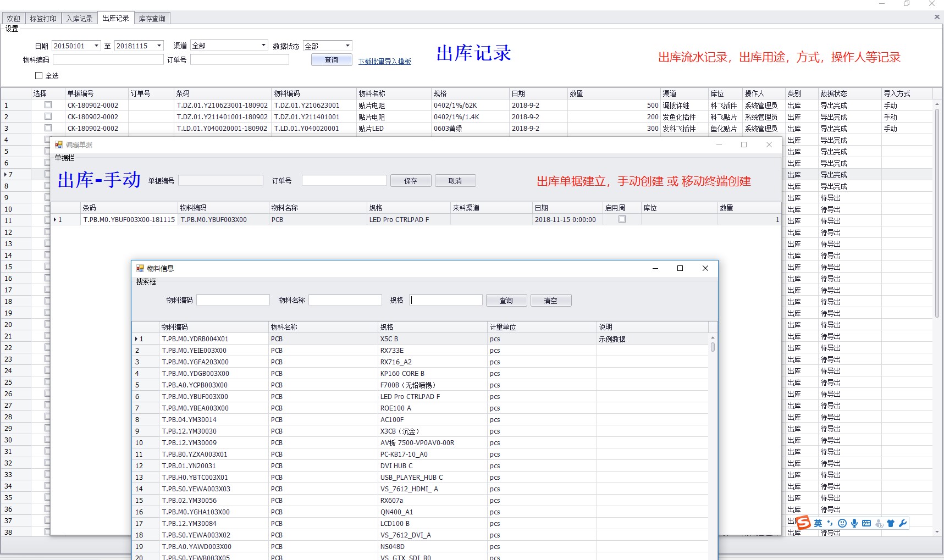
Task: Select the checkbox for record row 1
Action: [48, 105]
